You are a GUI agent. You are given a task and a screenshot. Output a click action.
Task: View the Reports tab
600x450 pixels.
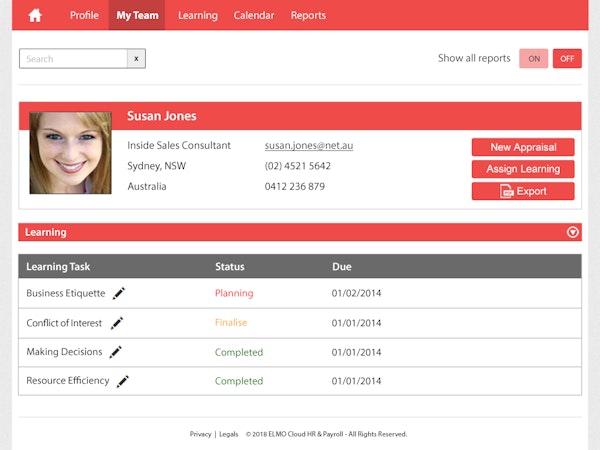coord(308,15)
